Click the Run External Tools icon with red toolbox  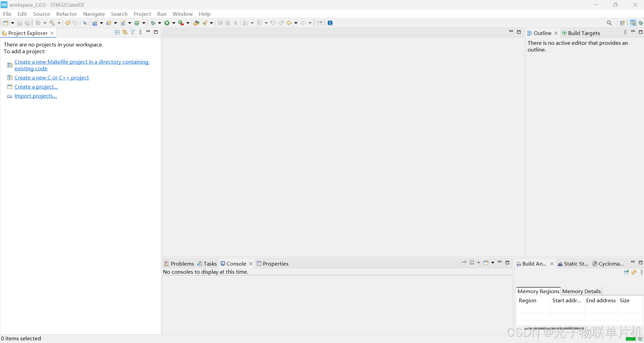181,23
